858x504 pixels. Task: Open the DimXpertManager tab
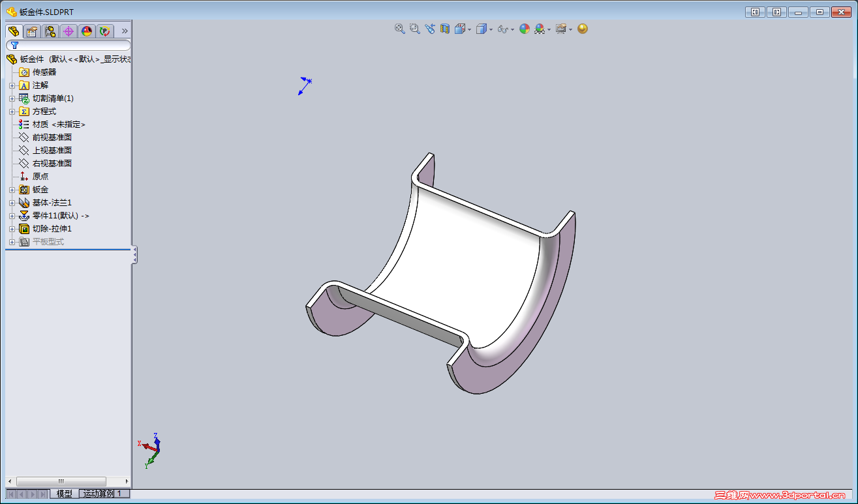69,31
